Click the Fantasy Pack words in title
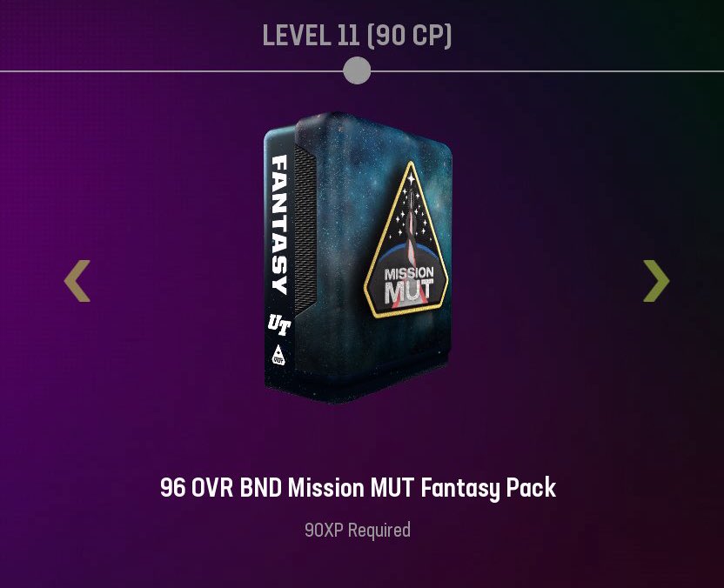The width and height of the screenshot is (724, 588). pyautogui.click(x=488, y=488)
